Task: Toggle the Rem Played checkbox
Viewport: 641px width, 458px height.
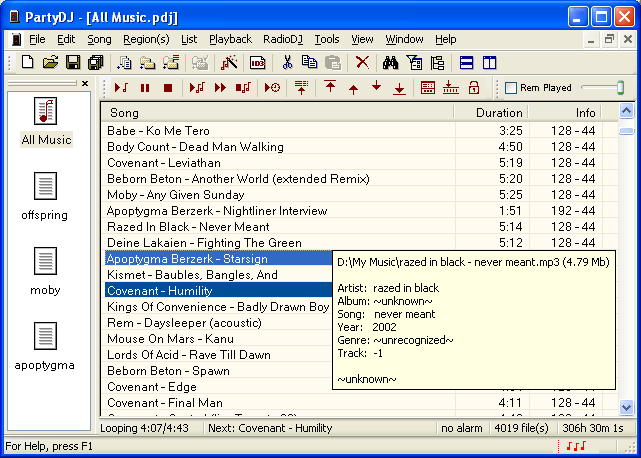Action: (511, 88)
